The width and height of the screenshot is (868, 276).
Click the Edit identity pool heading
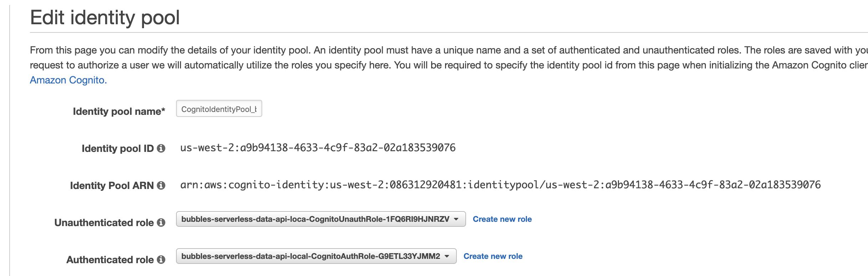click(105, 16)
